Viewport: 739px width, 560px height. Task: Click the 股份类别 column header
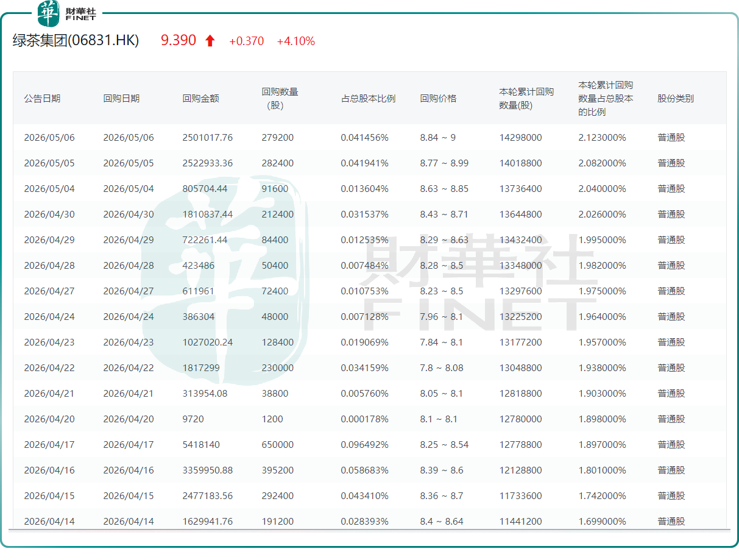676,98
